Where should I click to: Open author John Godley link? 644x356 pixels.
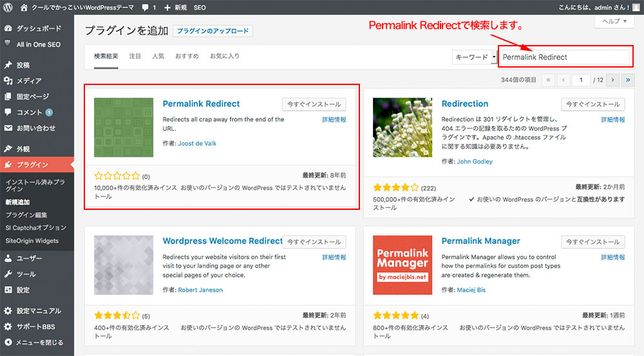pos(475,162)
